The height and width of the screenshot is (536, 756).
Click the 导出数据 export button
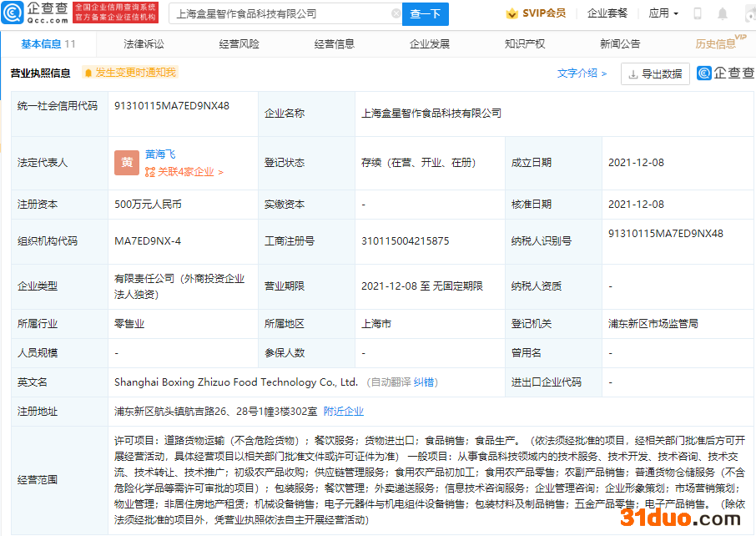tap(655, 74)
